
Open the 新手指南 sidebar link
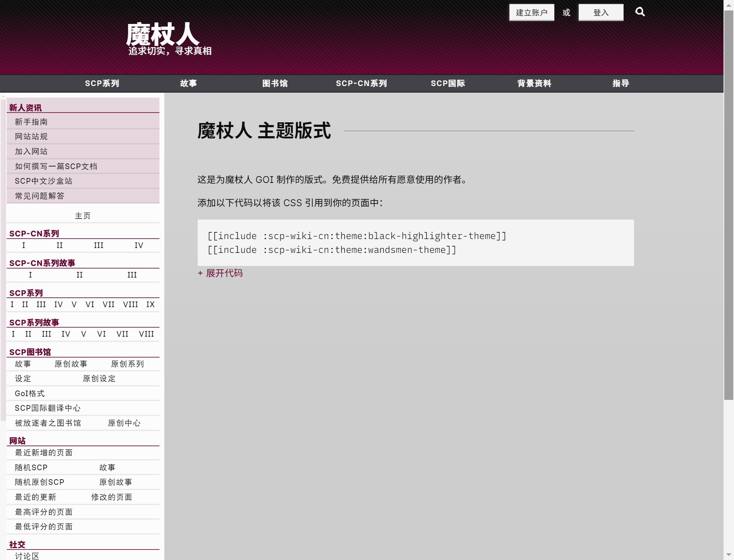[31, 122]
